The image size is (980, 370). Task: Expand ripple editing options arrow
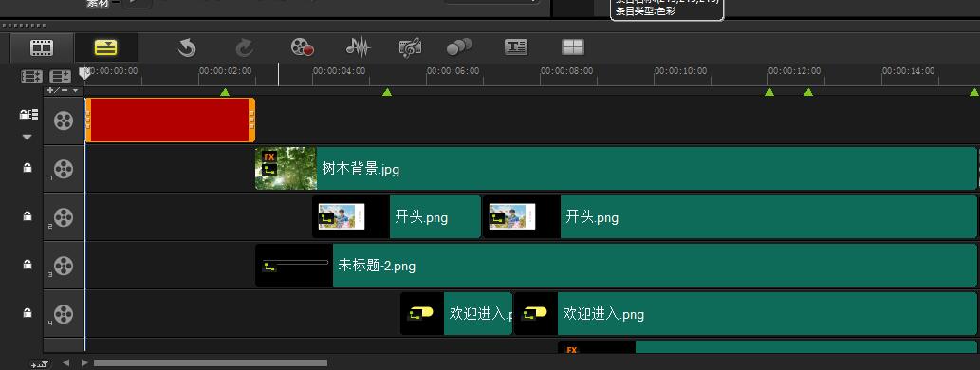(x=27, y=137)
